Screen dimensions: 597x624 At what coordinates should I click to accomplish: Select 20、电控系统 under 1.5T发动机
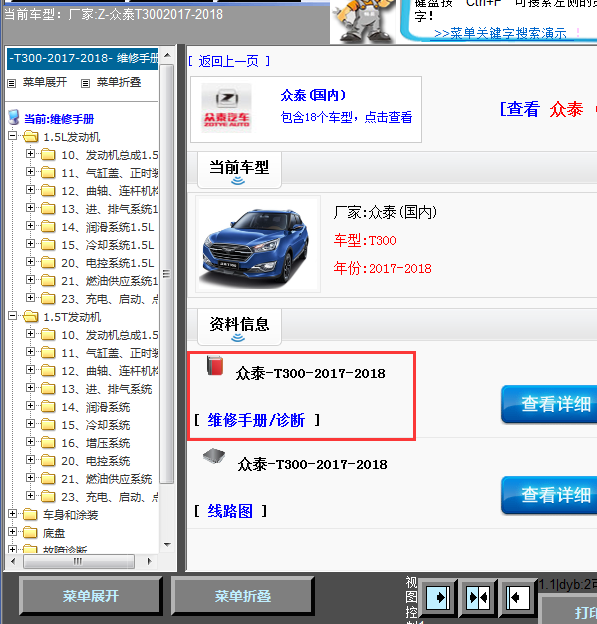pos(96,461)
